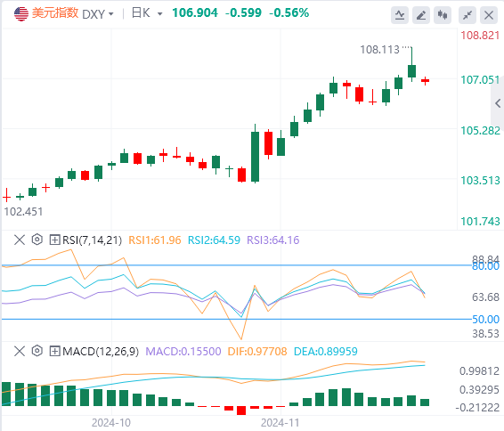Switch chart type with candlestick icon
The height and width of the screenshot is (431, 504).
click(443, 15)
